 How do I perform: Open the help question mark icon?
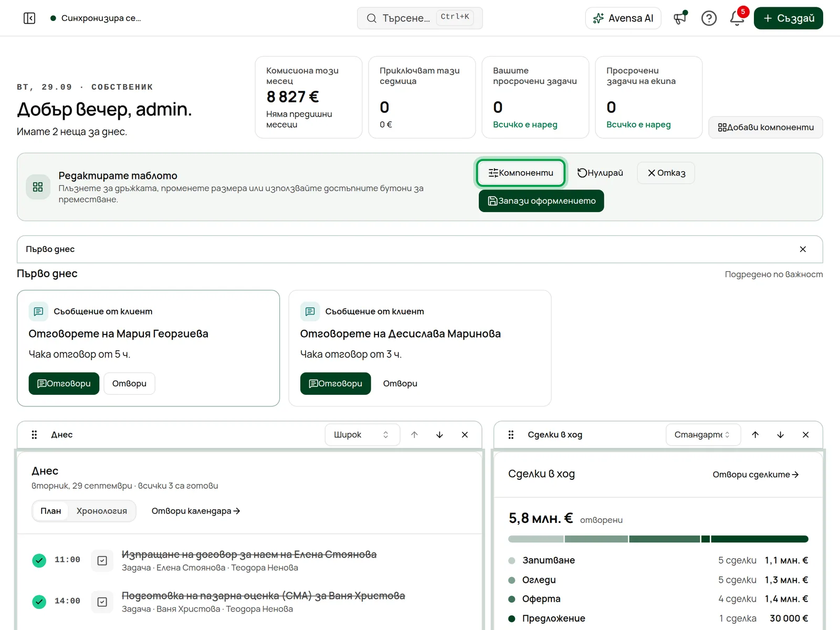(709, 18)
